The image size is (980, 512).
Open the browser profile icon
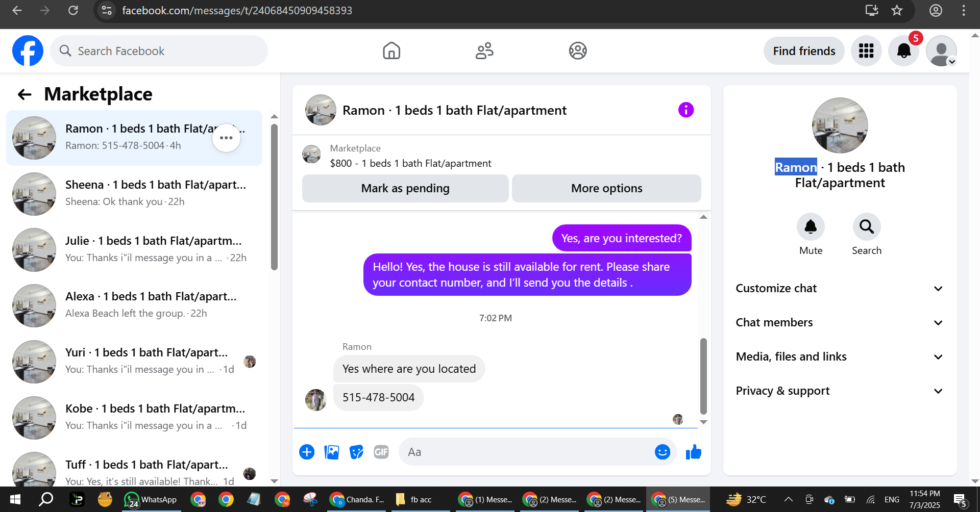(x=936, y=10)
